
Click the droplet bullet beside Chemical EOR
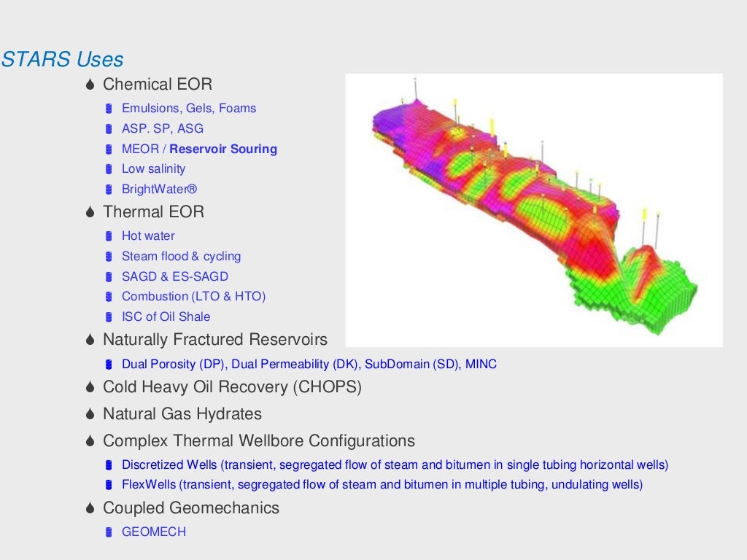click(90, 85)
